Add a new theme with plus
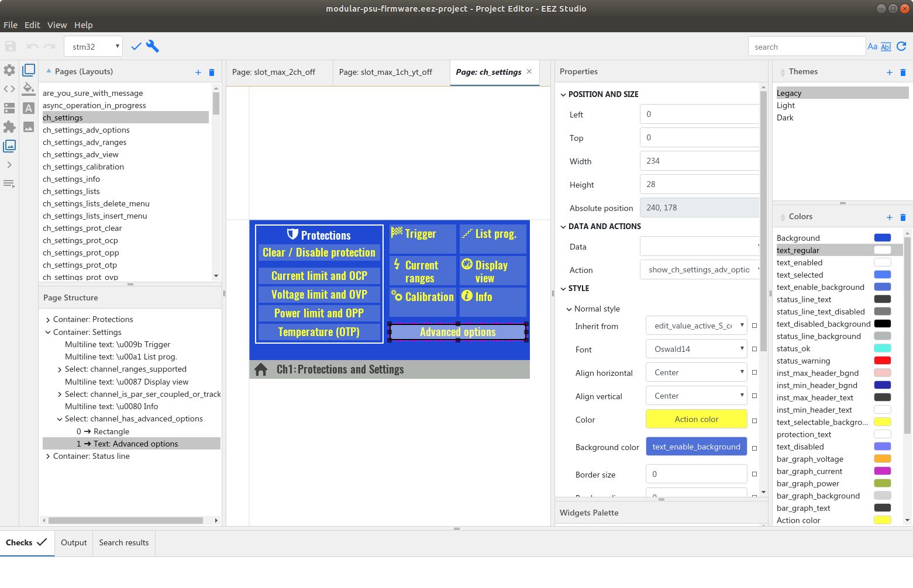Image resolution: width=913 pixels, height=588 pixels. [x=890, y=72]
